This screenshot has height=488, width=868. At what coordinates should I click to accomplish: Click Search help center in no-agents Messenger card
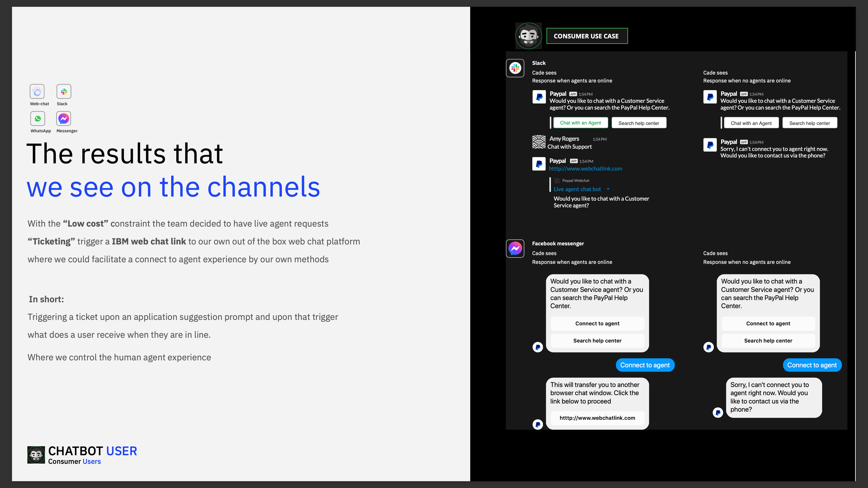tap(768, 341)
